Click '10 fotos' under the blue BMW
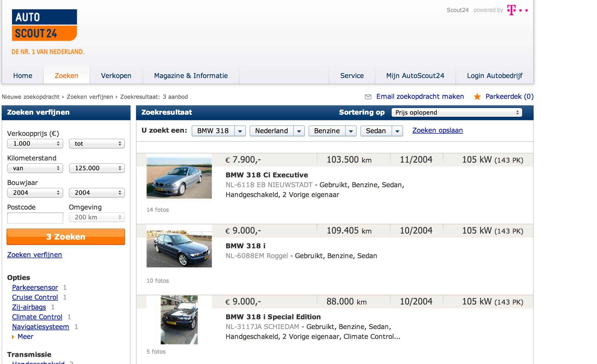The width and height of the screenshot is (597, 364). [158, 281]
